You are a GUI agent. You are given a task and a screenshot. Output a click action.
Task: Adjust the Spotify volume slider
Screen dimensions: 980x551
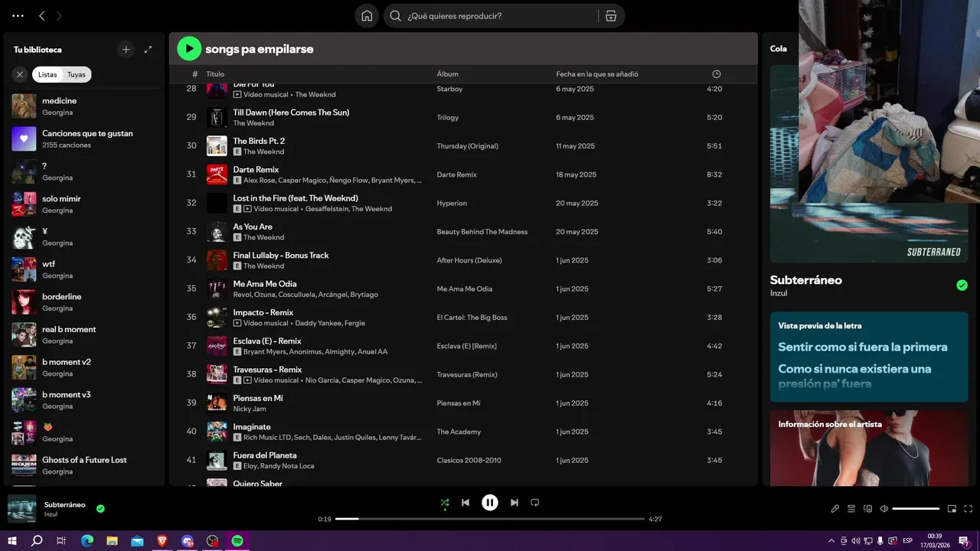pyautogui.click(x=916, y=508)
